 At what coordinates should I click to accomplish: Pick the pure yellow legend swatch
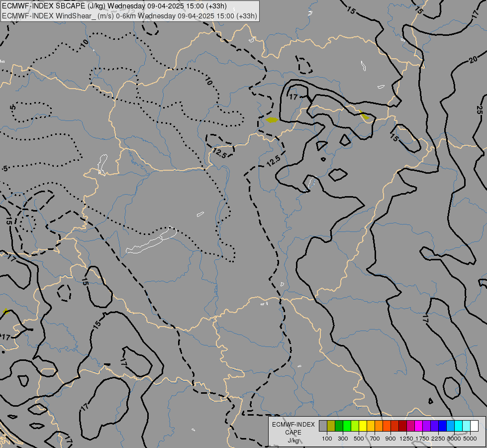363,426
